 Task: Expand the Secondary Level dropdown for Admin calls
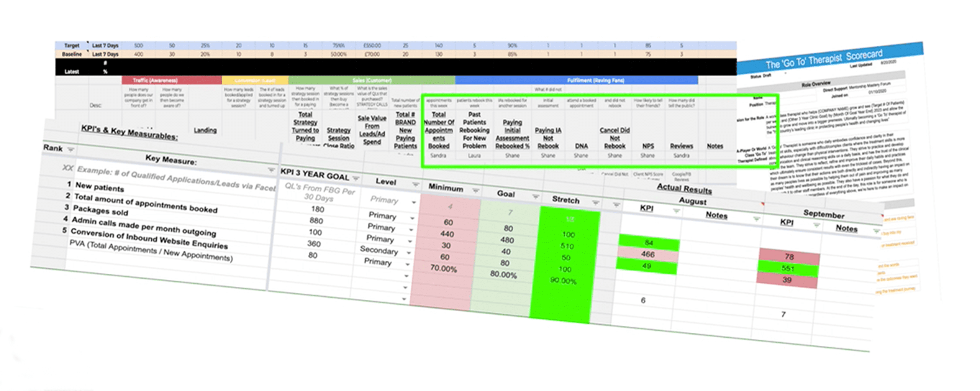[409, 253]
